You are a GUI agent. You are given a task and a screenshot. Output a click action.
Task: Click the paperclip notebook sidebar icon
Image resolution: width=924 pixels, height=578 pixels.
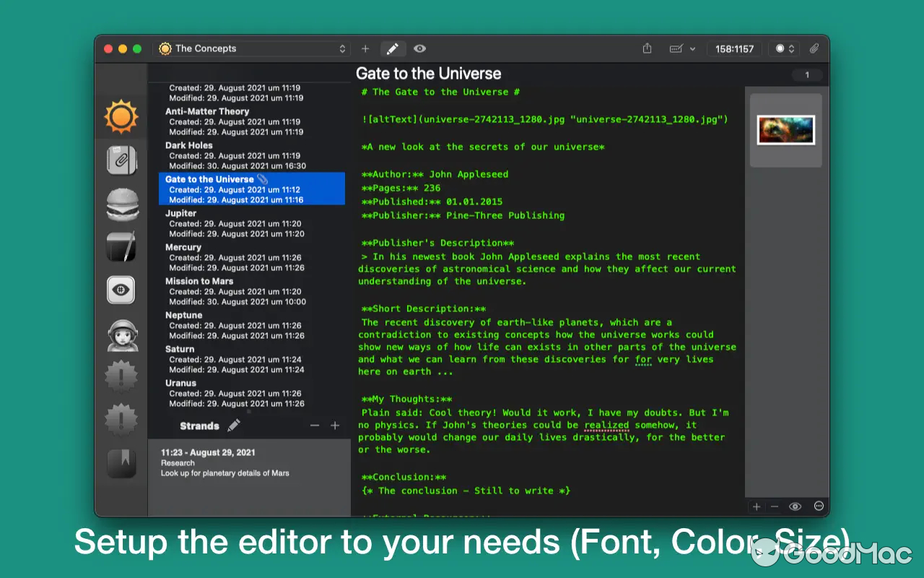tap(121, 160)
